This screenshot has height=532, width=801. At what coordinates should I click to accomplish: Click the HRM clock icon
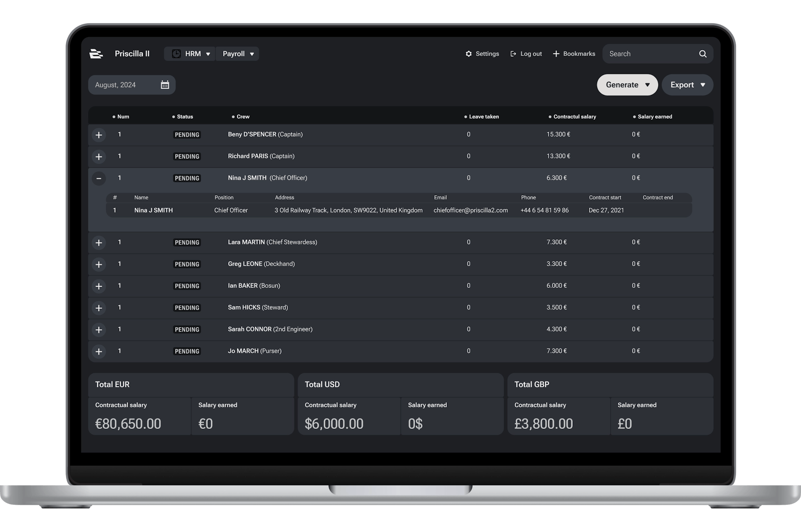[176, 54]
